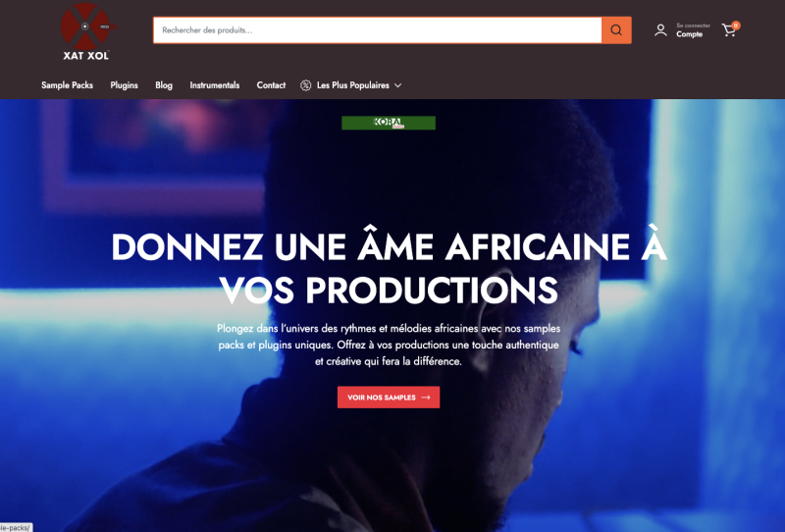Viewport: 785px width, 532px height.
Task: Open the Contact page link
Action: [x=271, y=85]
